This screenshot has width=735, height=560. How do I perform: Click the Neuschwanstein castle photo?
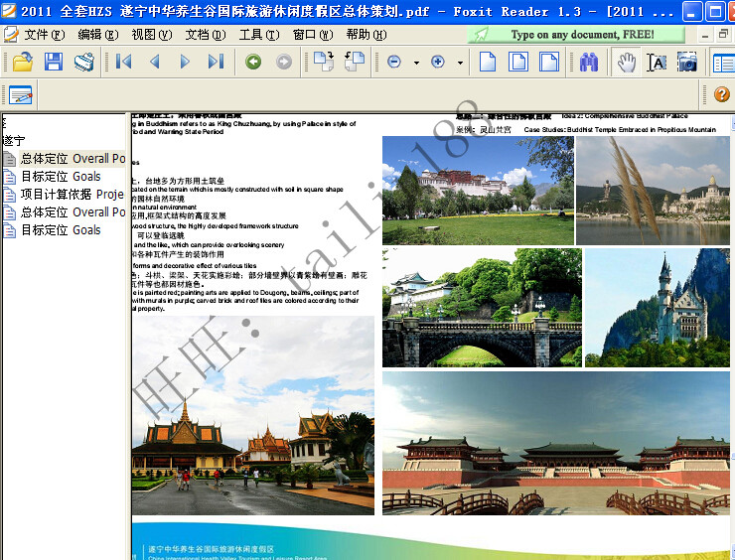[658, 308]
